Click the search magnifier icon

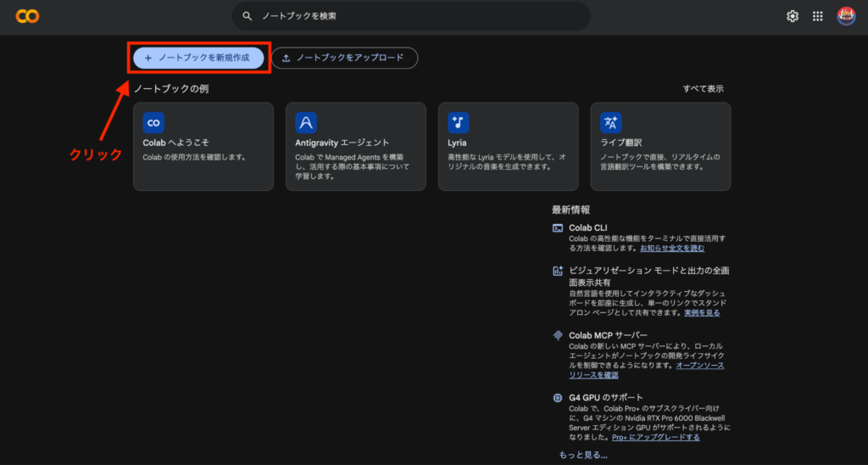coord(248,17)
